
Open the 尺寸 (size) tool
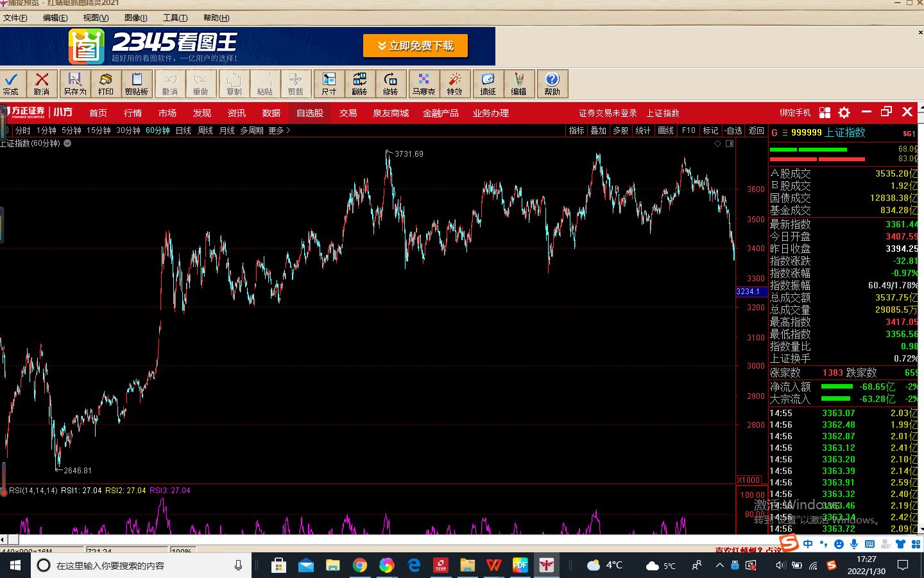tap(329, 84)
